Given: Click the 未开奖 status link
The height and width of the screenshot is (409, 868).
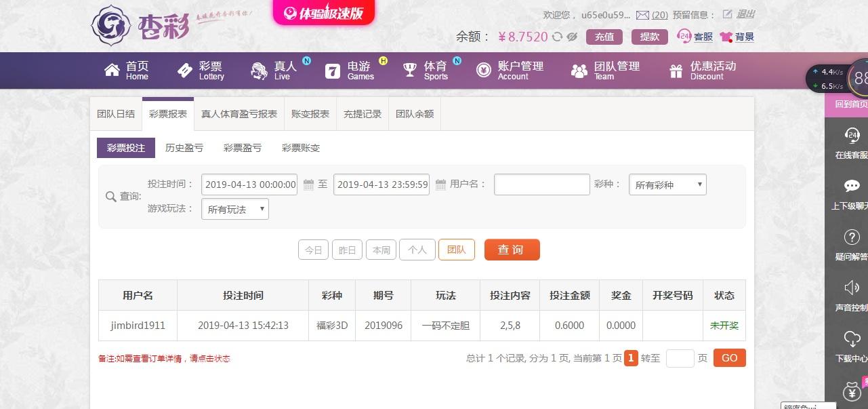Looking at the screenshot, I should [724, 326].
